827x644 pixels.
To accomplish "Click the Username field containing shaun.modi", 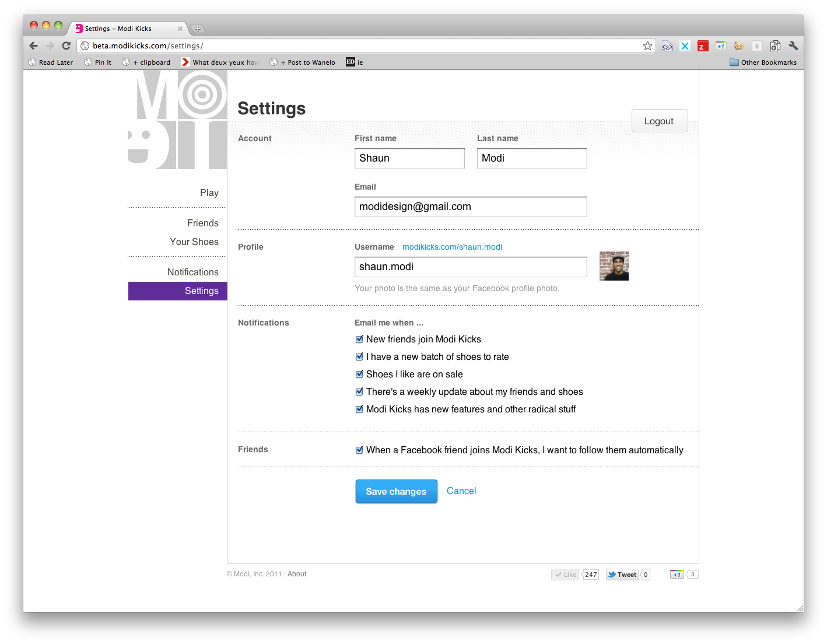I will coord(471,267).
